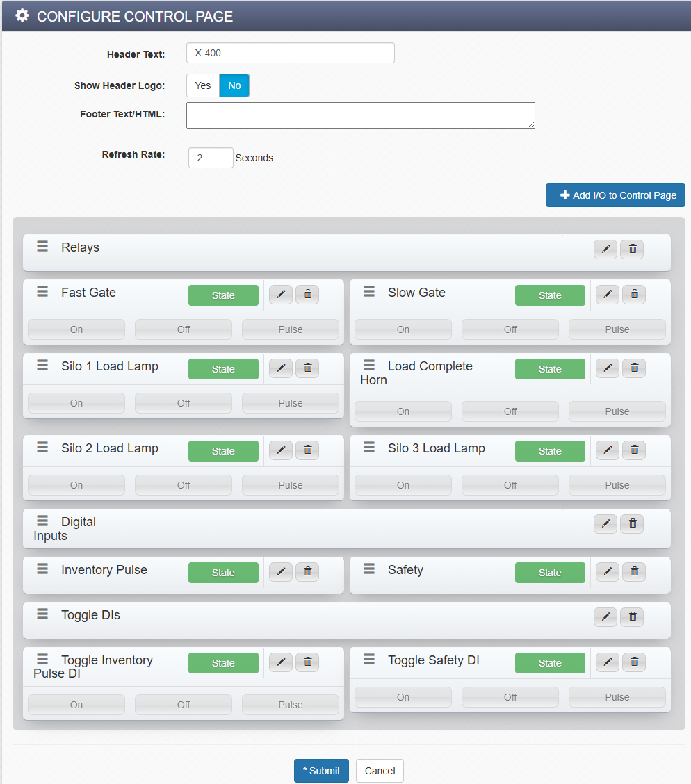The height and width of the screenshot is (784, 691).
Task: Delete the Digital Inputs section header
Action: point(632,524)
